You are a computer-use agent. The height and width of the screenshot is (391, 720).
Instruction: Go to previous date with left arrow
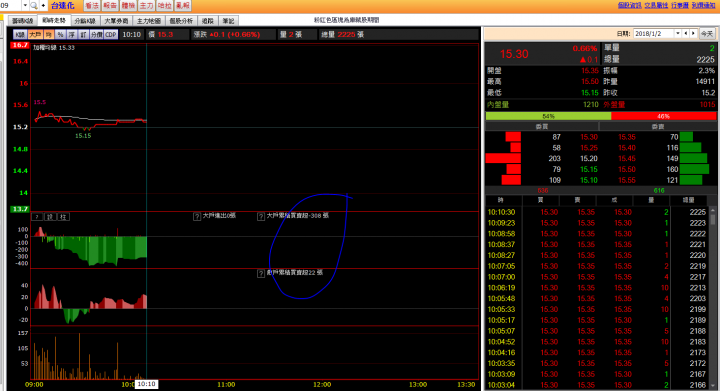tap(686, 34)
